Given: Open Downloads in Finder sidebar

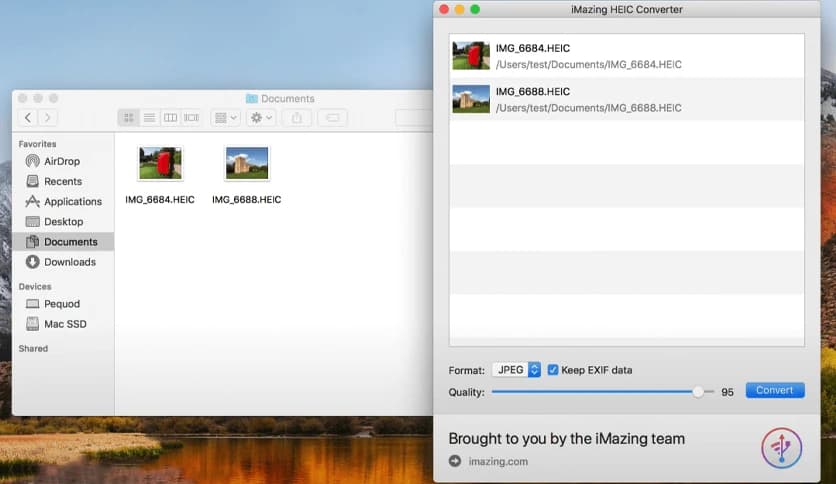Looking at the screenshot, I should pyautogui.click(x=62, y=262).
